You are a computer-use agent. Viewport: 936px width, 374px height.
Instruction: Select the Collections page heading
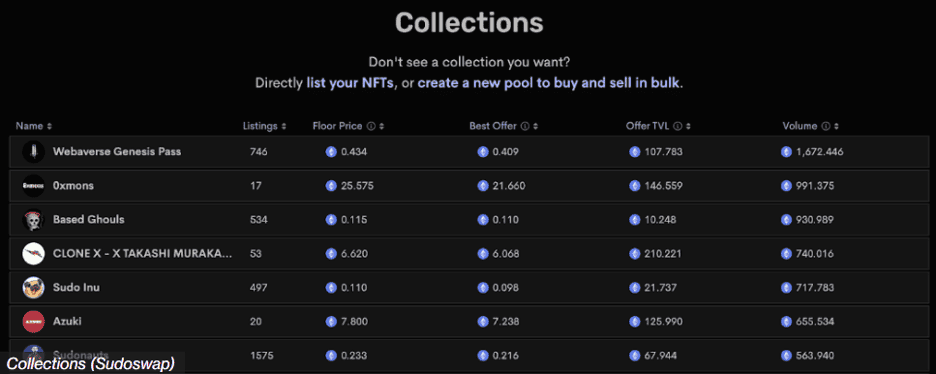469,23
